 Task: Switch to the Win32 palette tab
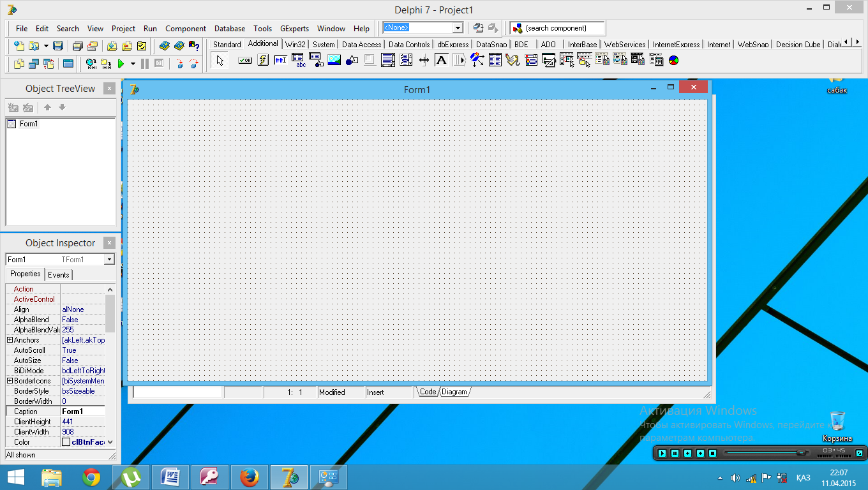pos(296,45)
